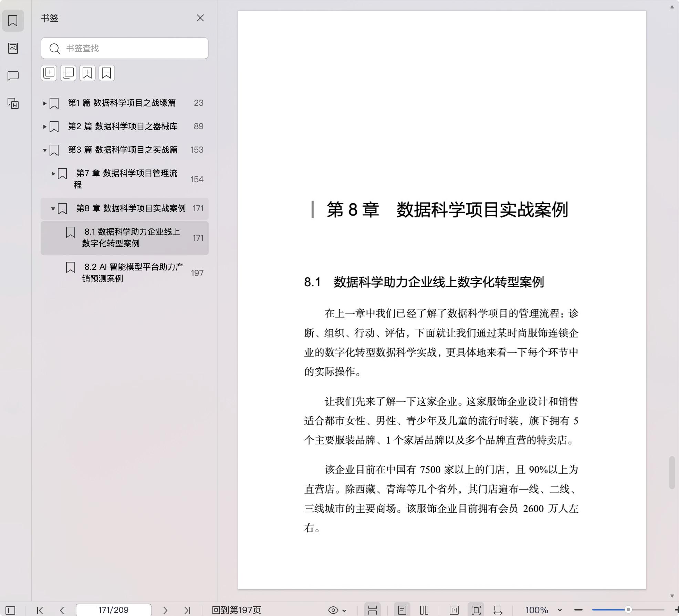Expand the 第2 篇 bookmark arrow
Viewport: 679px width, 616px height.
[45, 126]
